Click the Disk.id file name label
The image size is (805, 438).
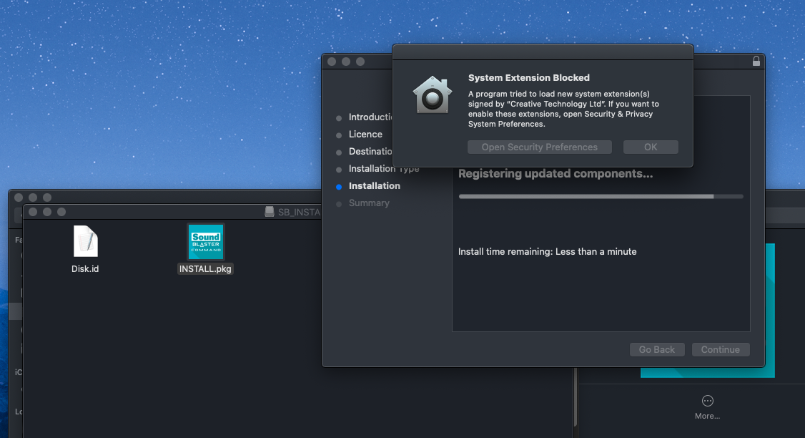[85, 269]
